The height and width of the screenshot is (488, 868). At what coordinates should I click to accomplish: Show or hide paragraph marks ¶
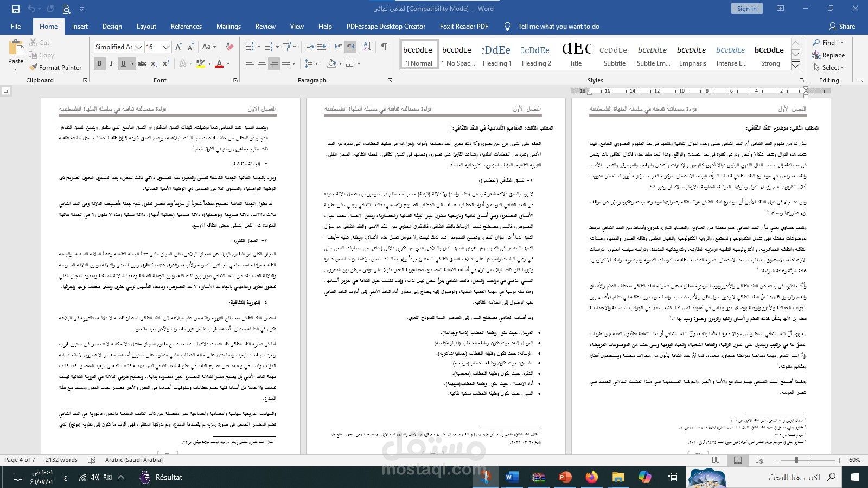pyautogui.click(x=384, y=47)
